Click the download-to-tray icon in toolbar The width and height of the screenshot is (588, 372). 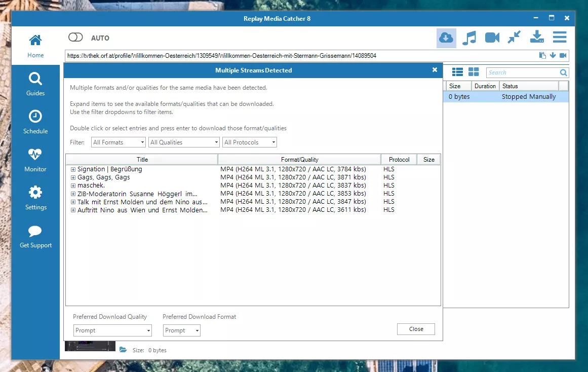point(537,37)
